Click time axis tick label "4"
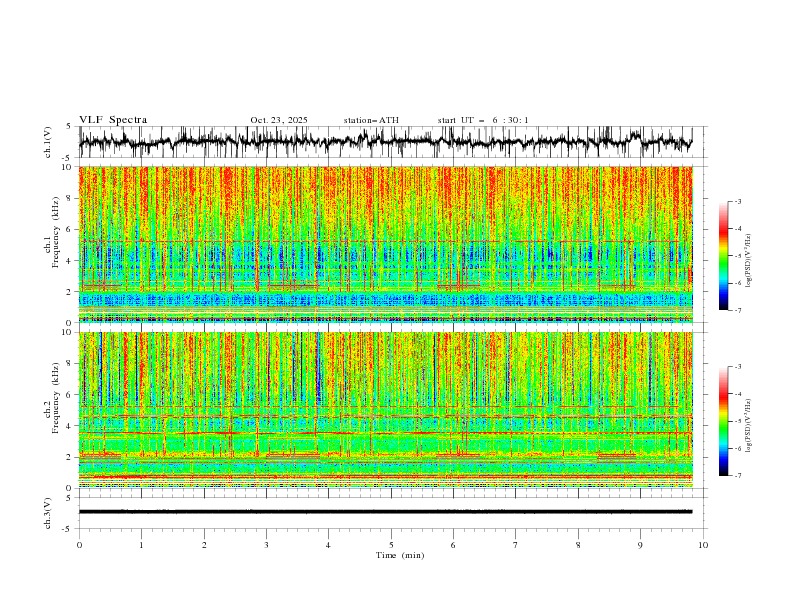792x612 pixels. point(328,545)
